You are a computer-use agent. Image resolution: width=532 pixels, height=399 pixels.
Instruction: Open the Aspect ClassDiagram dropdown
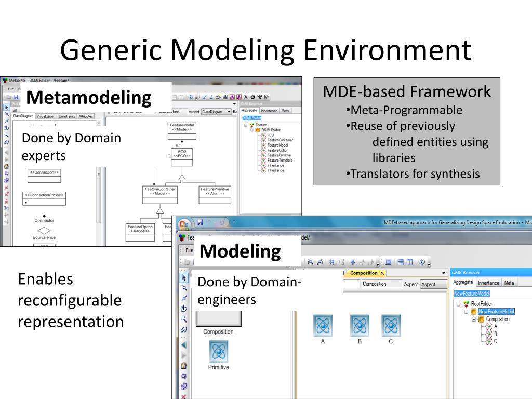229,111
